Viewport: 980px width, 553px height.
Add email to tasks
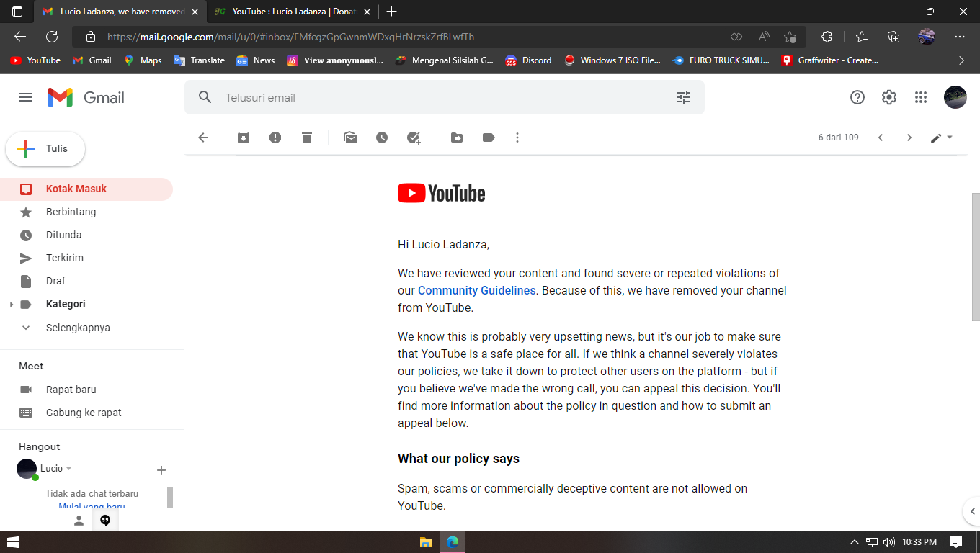[x=414, y=138]
